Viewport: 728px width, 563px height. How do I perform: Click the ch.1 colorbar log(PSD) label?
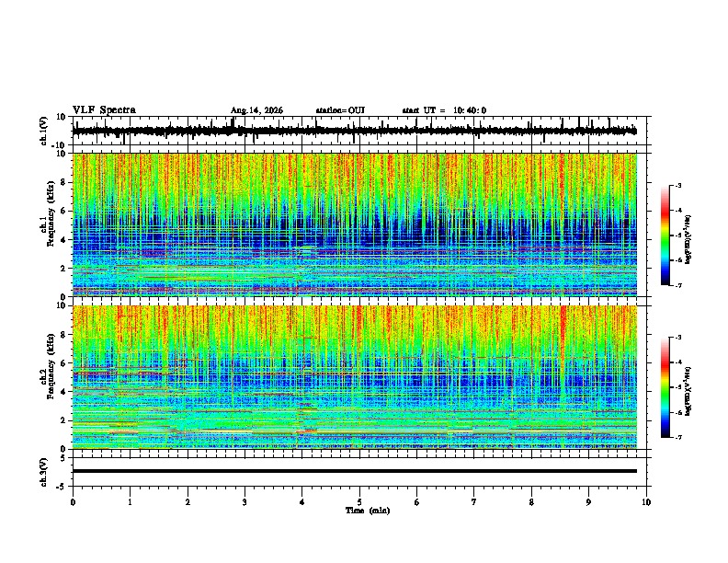tap(688, 240)
